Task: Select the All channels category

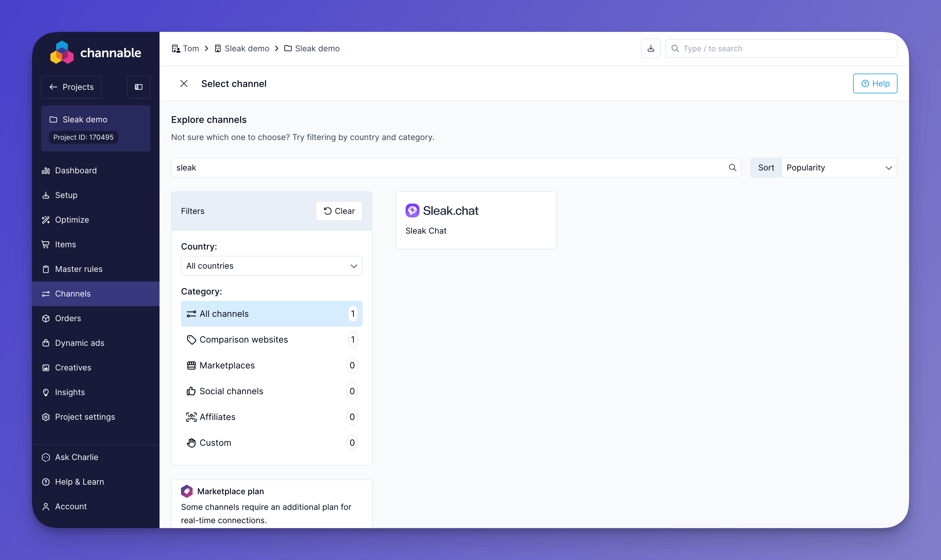Action: click(x=272, y=314)
